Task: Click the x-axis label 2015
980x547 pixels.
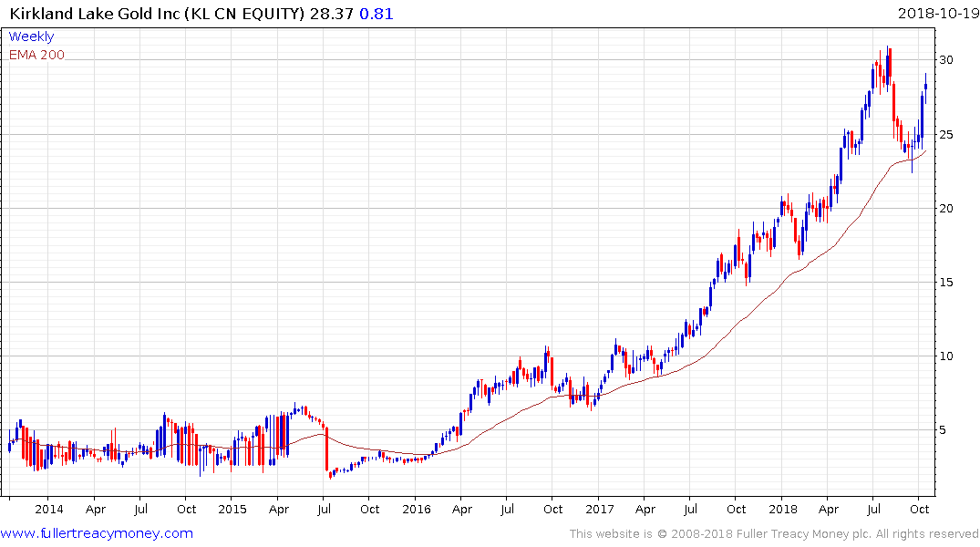Action: (232, 509)
